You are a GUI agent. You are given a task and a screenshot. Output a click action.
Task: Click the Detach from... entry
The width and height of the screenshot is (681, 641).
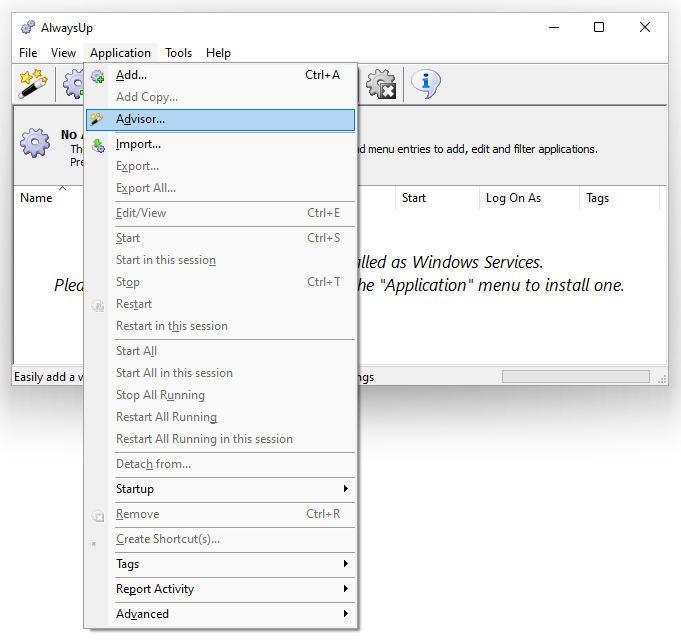click(x=221, y=464)
